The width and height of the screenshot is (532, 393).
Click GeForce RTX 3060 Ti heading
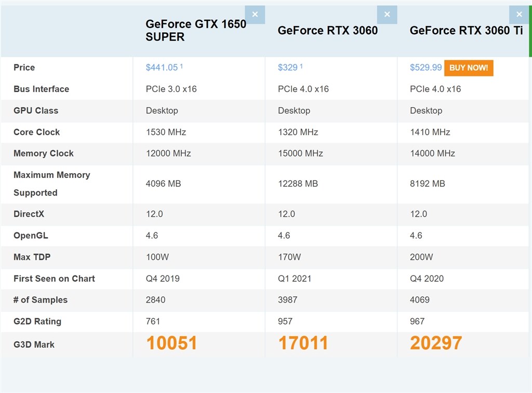click(466, 31)
